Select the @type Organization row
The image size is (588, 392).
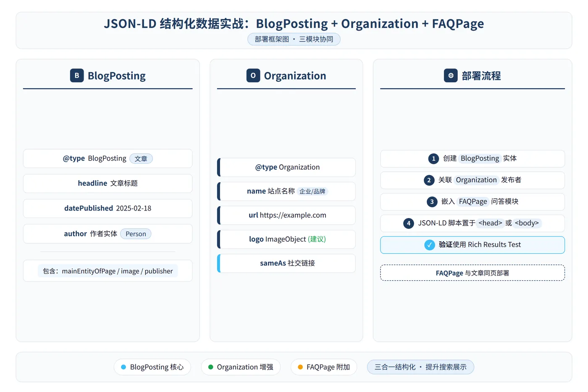tap(286, 167)
